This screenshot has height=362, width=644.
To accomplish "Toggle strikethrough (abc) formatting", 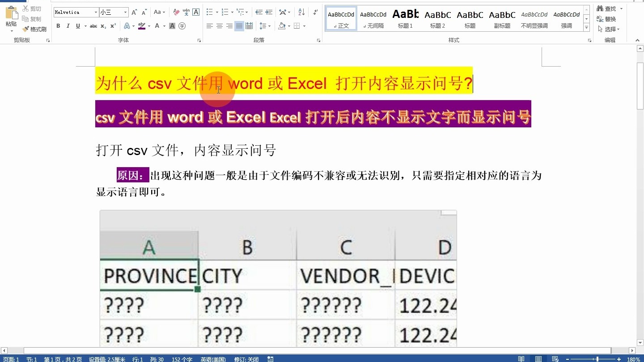I will tap(93, 26).
